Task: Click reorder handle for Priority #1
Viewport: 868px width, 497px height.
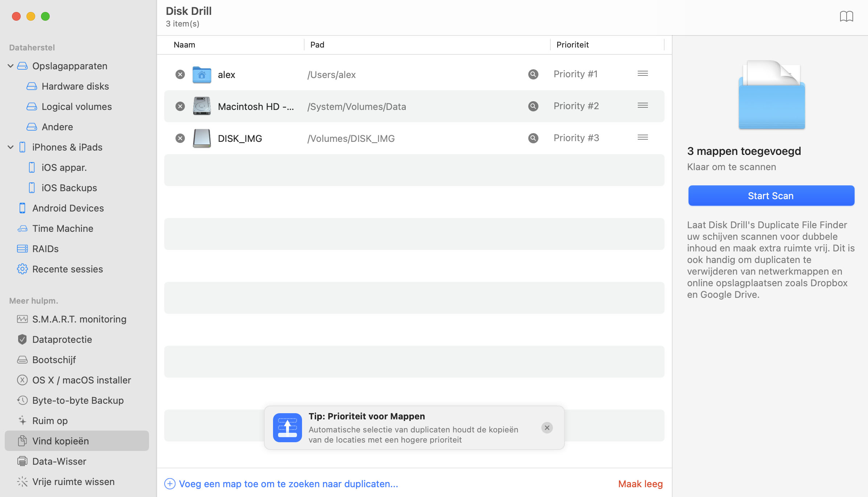Action: pos(643,74)
